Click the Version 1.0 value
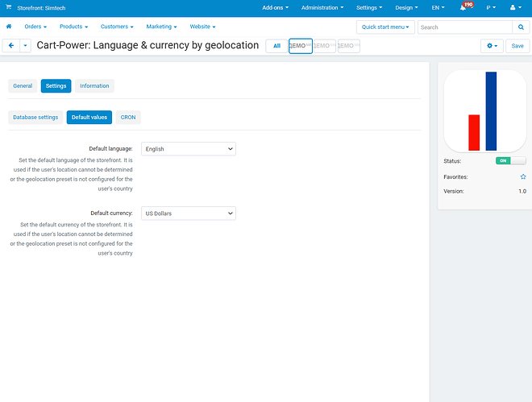Screen dimensions: 532x402 click(x=522, y=191)
